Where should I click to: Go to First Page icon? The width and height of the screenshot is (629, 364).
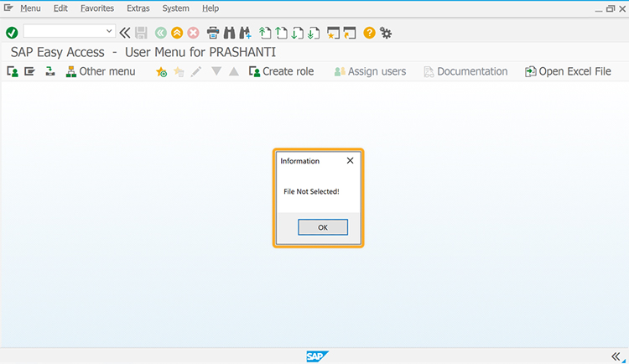point(265,33)
